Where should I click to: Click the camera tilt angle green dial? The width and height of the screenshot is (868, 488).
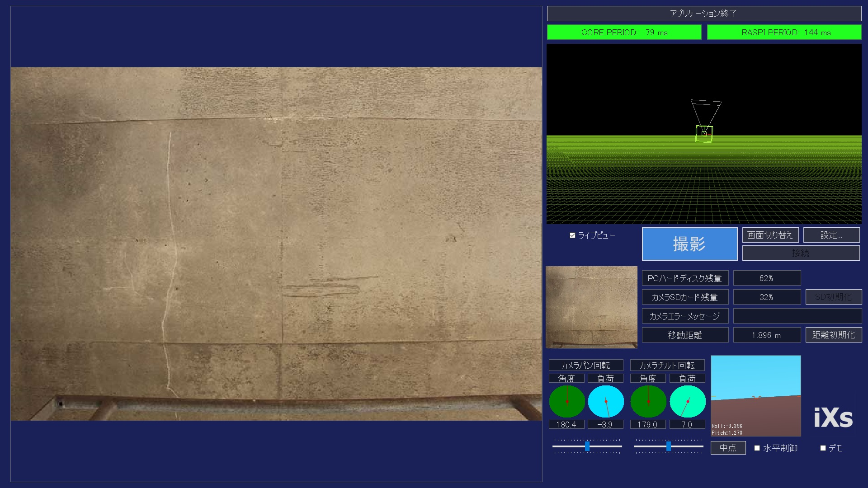(648, 401)
